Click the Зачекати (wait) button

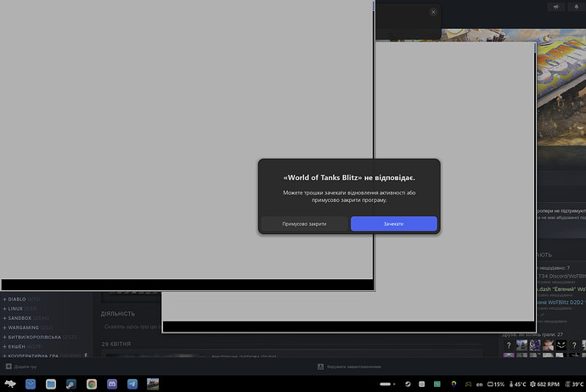tap(393, 224)
